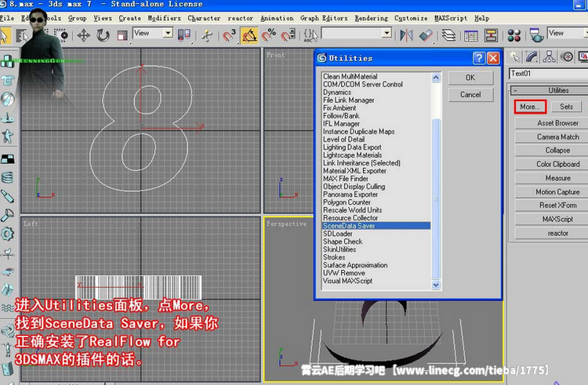Viewport: 588px width, 385px height.
Task: Open the Schematic View icon
Action: point(491,35)
